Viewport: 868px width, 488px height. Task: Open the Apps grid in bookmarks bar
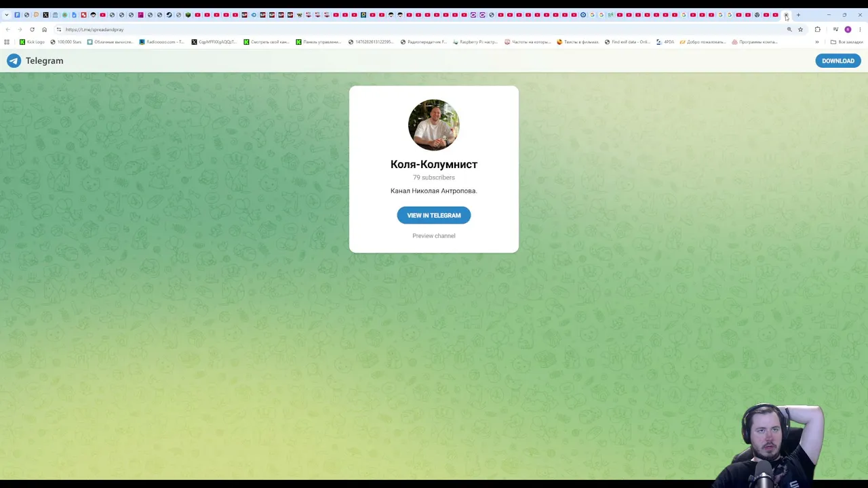pos(7,42)
